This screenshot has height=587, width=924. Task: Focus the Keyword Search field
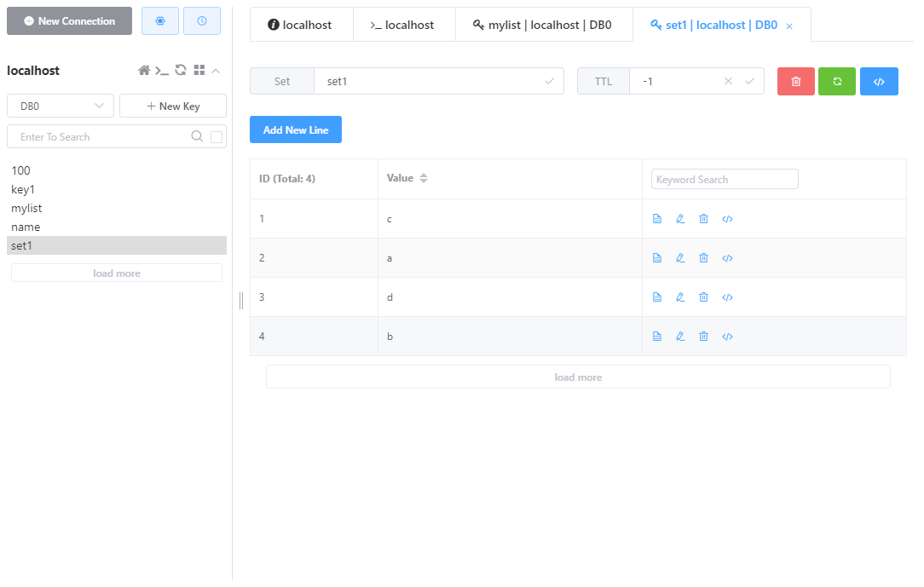(725, 179)
